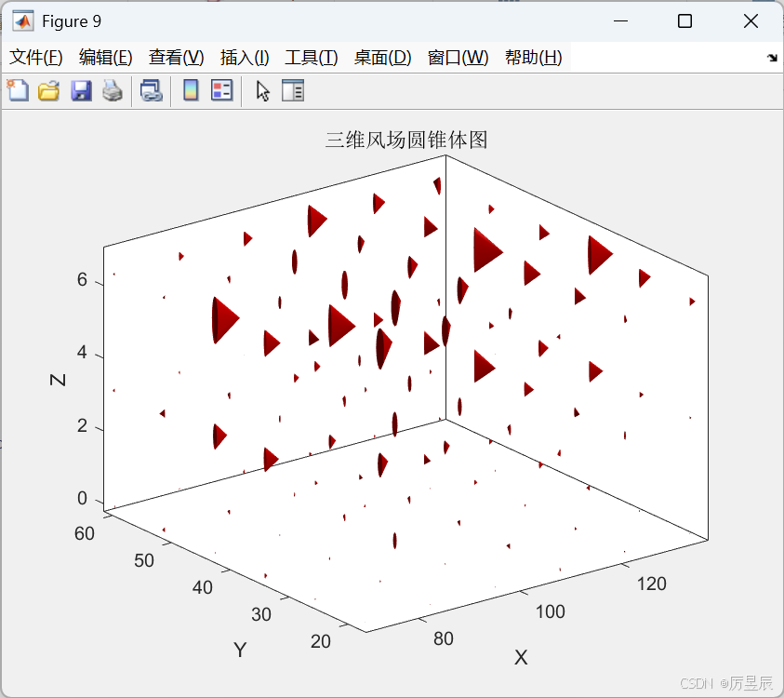Screen dimensions: 784x698
Task: Open the 查看(V) menu
Action: (177, 58)
